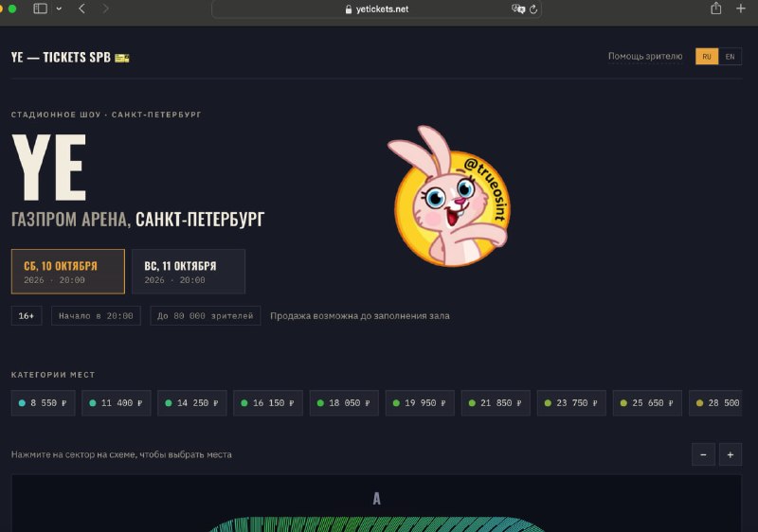Screen dimensions: 758x532
Task: Click the green macOS window button
Action: tap(12, 9)
